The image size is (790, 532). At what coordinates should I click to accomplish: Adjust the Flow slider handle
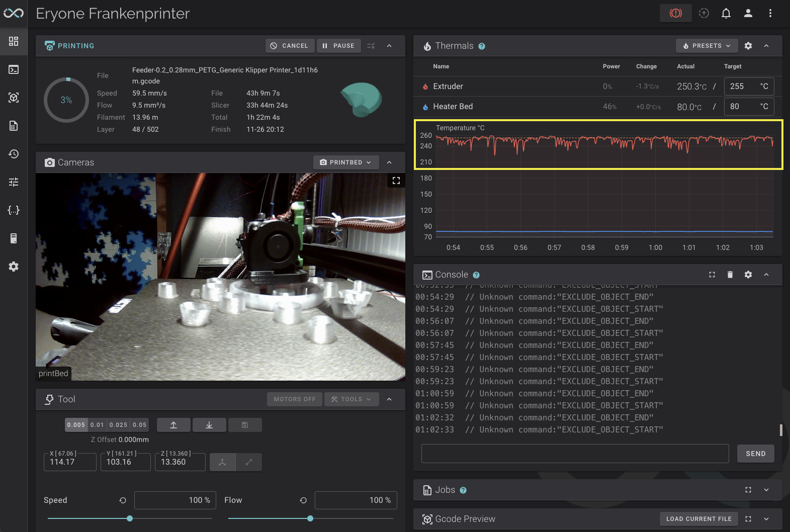click(310, 518)
